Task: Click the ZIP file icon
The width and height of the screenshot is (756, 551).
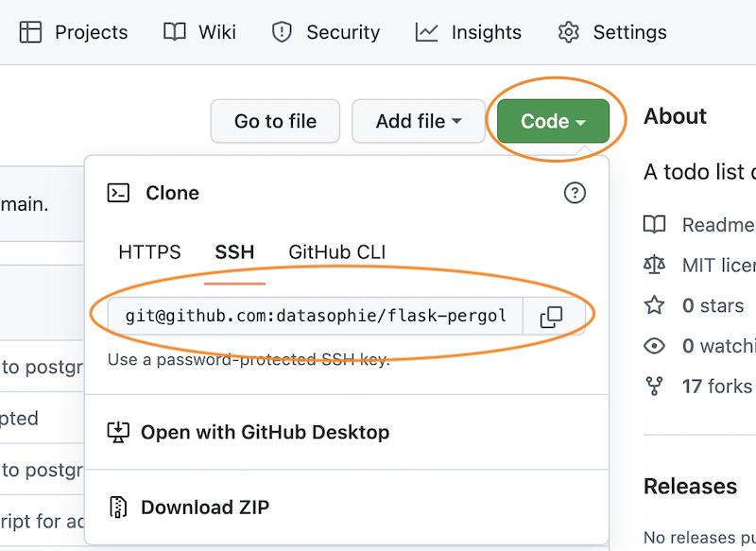Action: (x=118, y=508)
